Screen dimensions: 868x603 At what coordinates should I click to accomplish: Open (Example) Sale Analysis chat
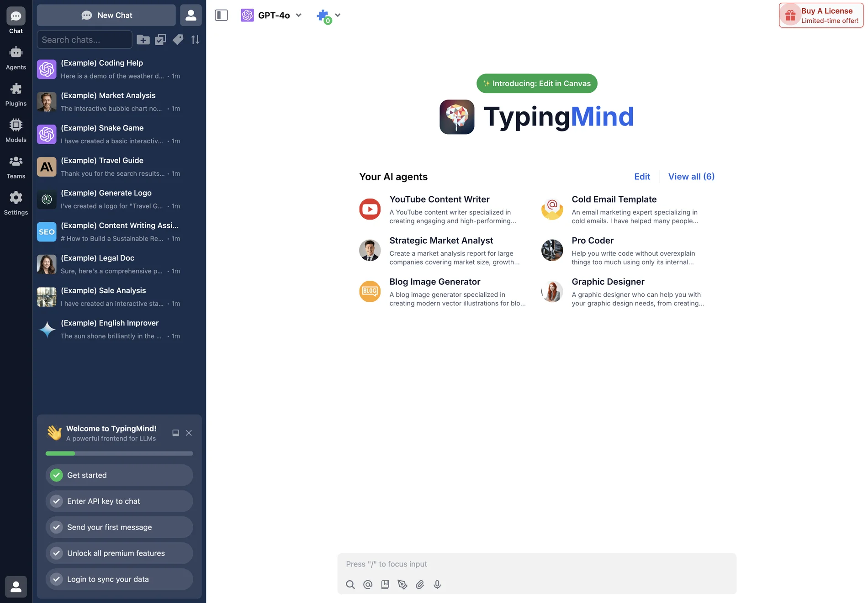[x=119, y=297]
